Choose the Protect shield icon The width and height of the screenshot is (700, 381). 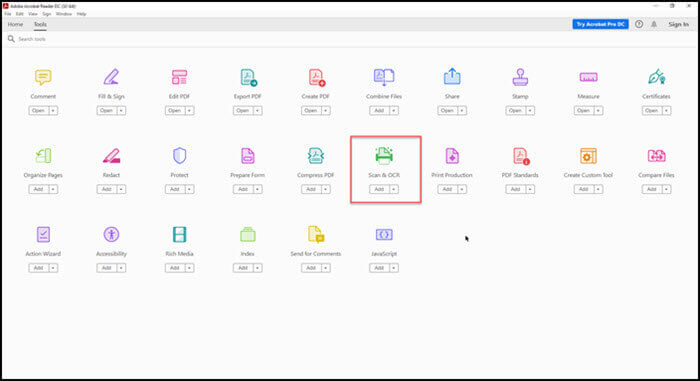[x=179, y=156]
